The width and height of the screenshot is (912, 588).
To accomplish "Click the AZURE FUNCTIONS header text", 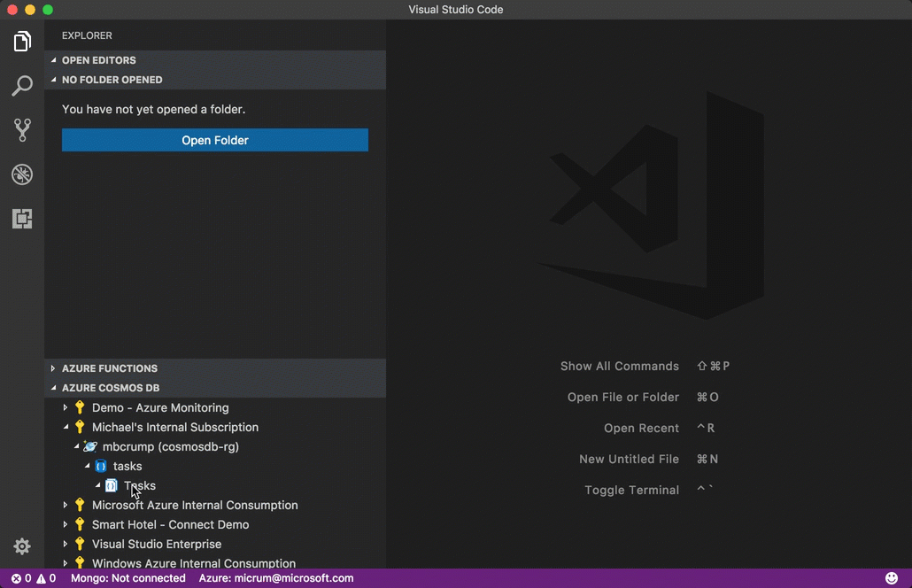I will (110, 368).
